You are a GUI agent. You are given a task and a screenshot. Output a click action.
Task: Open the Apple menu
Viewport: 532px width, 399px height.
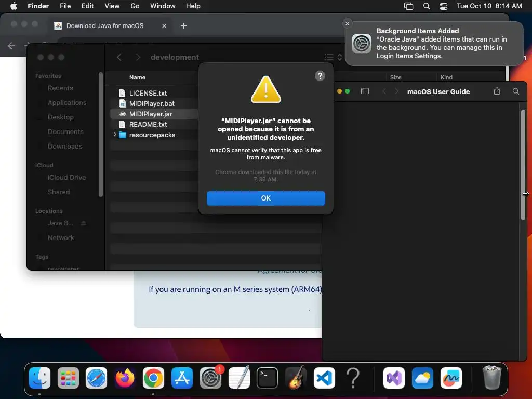(x=14, y=6)
